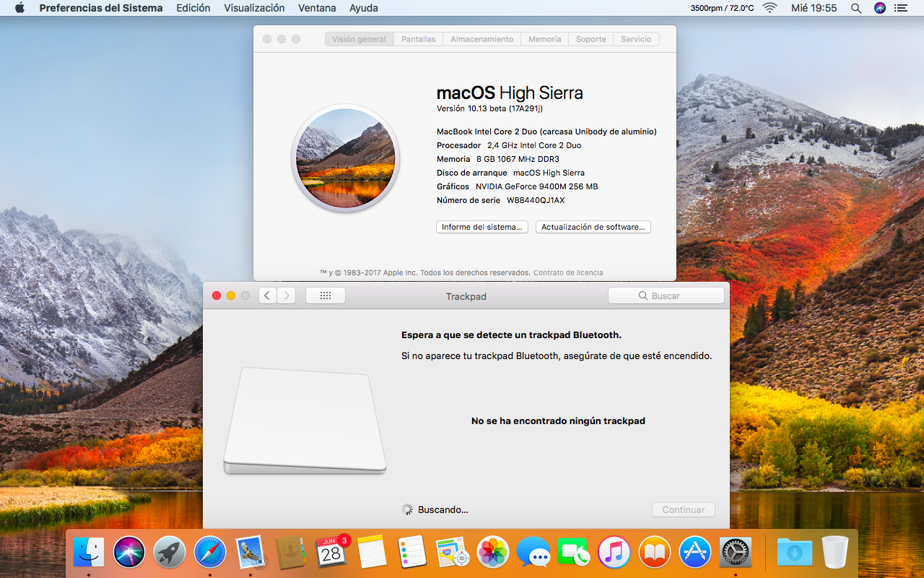Open the Servicio tab
Viewport: 924px width, 578px height.
point(636,39)
